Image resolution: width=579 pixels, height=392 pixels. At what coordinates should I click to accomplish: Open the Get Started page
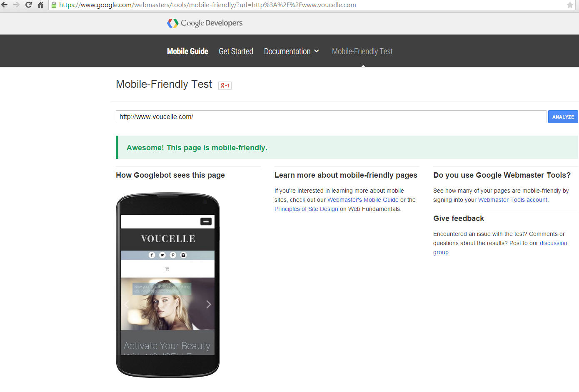(x=236, y=51)
